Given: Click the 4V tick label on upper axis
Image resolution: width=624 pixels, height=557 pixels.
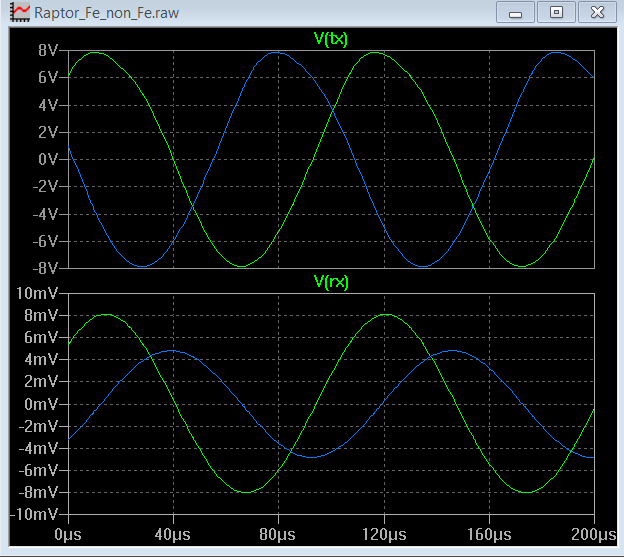Looking at the screenshot, I should [x=49, y=105].
